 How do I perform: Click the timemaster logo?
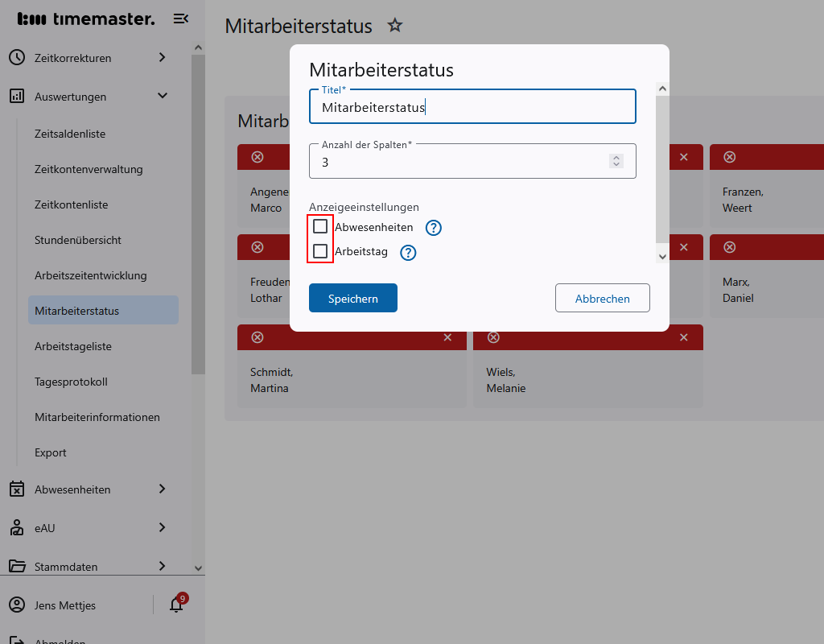[x=84, y=19]
